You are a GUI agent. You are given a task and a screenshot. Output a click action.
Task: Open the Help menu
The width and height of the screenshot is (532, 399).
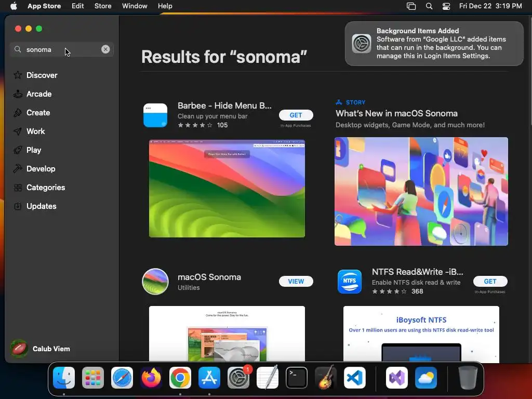[165, 6]
